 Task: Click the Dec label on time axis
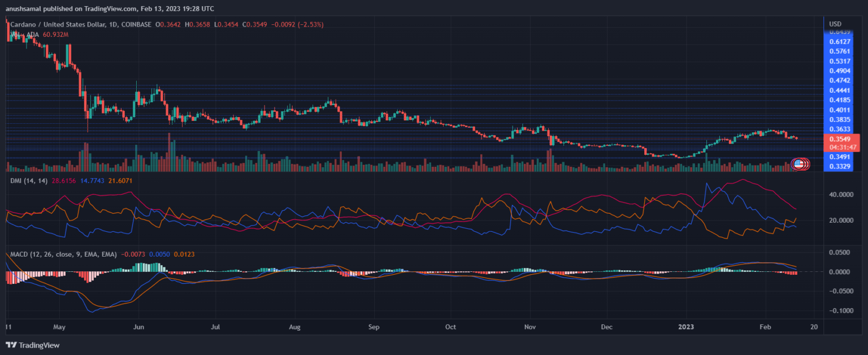607,327
